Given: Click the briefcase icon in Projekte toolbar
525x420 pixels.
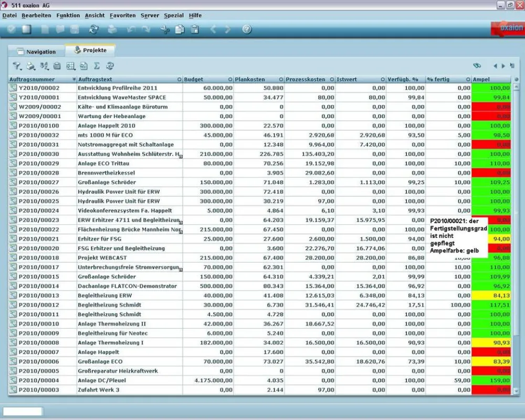Looking at the screenshot, I should coord(57,66).
